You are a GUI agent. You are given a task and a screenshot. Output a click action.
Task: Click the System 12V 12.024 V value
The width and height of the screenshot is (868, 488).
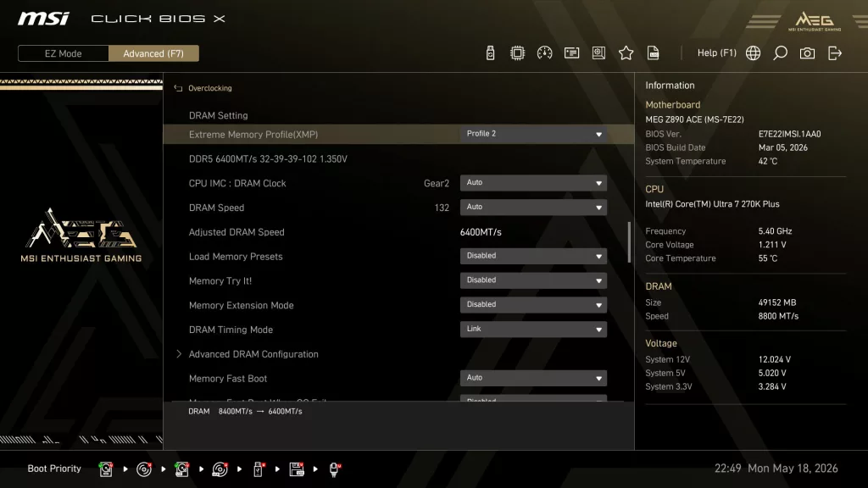(775, 359)
